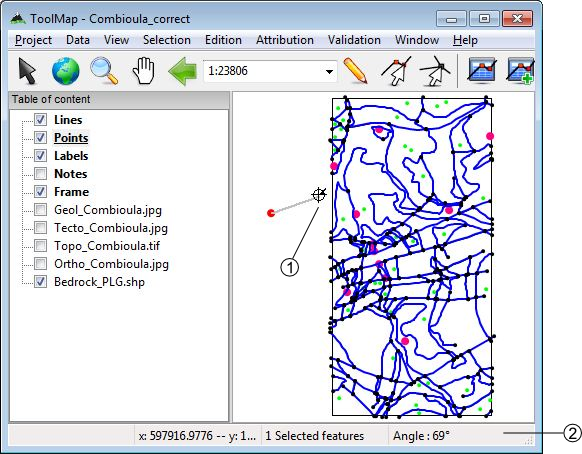
Task: Open the object attribution table icon
Action: [x=482, y=69]
